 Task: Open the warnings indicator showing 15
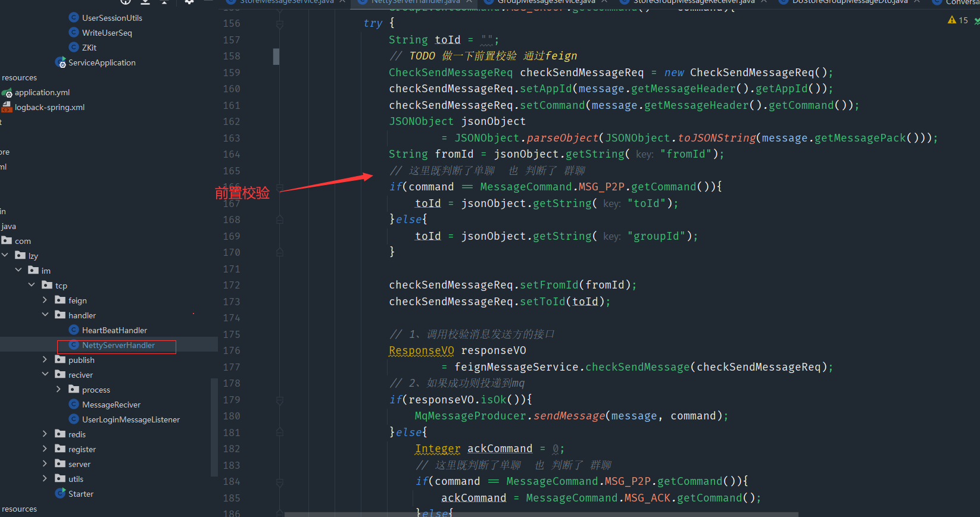pyautogui.click(x=958, y=20)
